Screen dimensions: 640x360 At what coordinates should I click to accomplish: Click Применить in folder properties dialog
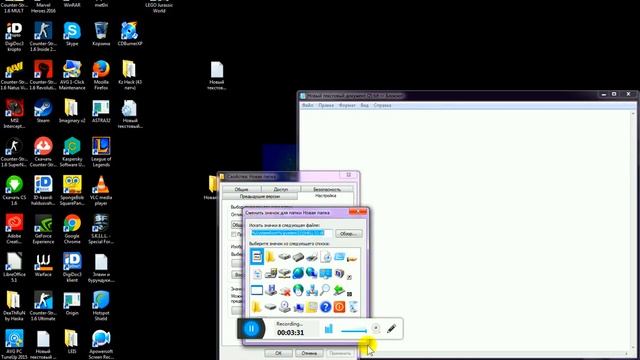(340, 353)
